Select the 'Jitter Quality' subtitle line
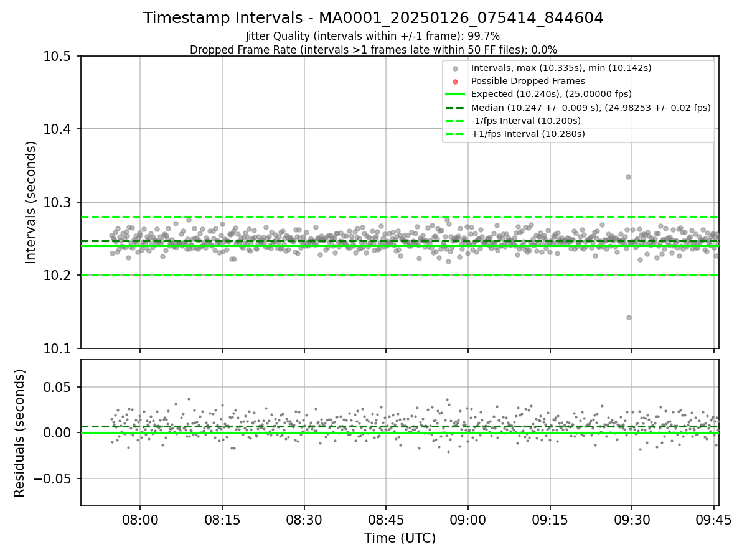Viewport: 747px width, 560px height. pos(373,37)
